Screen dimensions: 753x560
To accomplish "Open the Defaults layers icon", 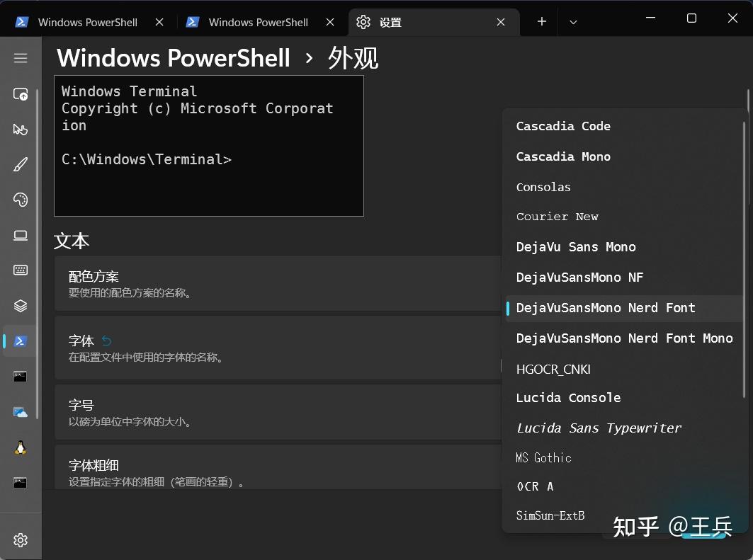I will [20, 306].
